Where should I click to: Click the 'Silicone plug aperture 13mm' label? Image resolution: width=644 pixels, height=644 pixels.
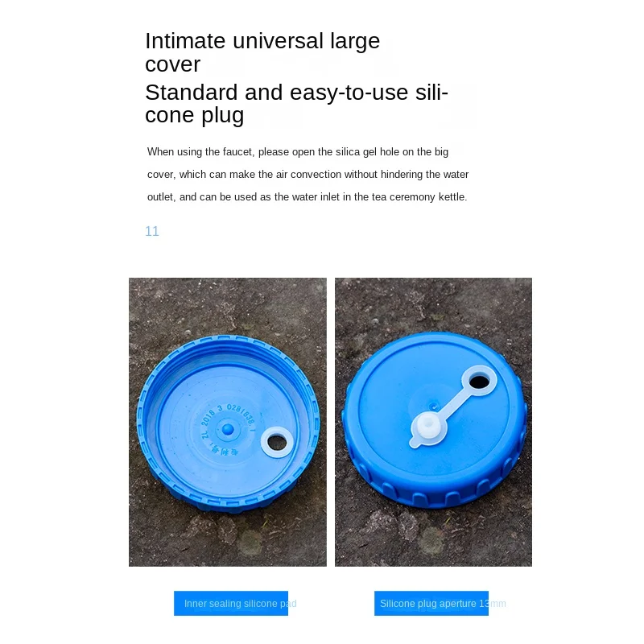pos(443,603)
